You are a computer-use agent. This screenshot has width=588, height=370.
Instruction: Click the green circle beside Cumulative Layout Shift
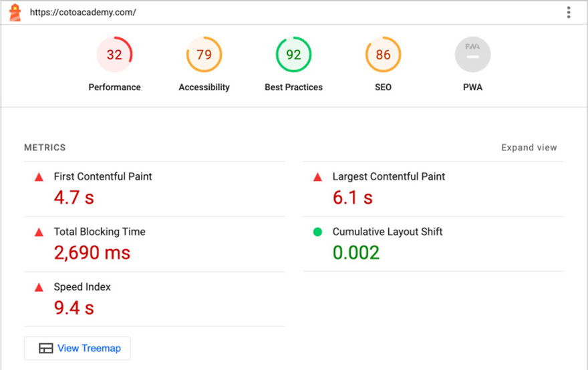317,232
